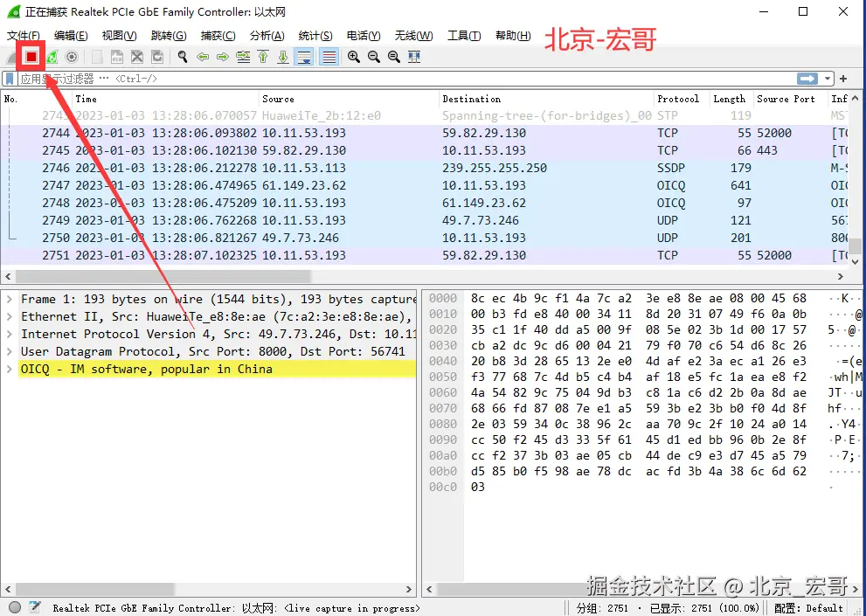The height and width of the screenshot is (616, 866).
Task: Open the 无线(W) menu
Action: tap(413, 35)
